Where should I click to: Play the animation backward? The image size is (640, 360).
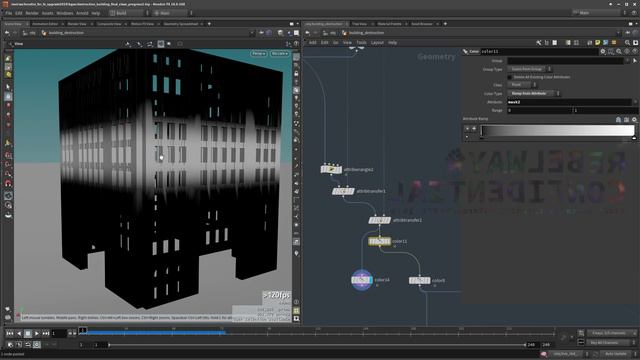(19, 333)
